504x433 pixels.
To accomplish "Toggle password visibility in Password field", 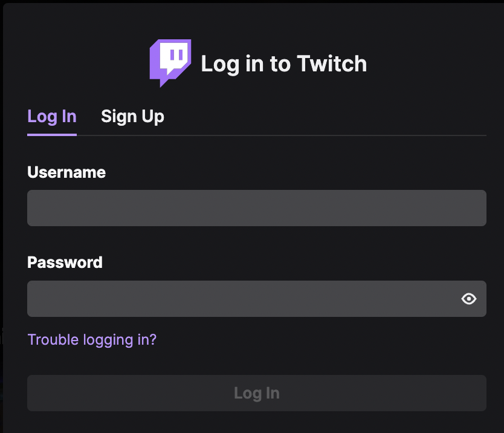I will pyautogui.click(x=468, y=299).
